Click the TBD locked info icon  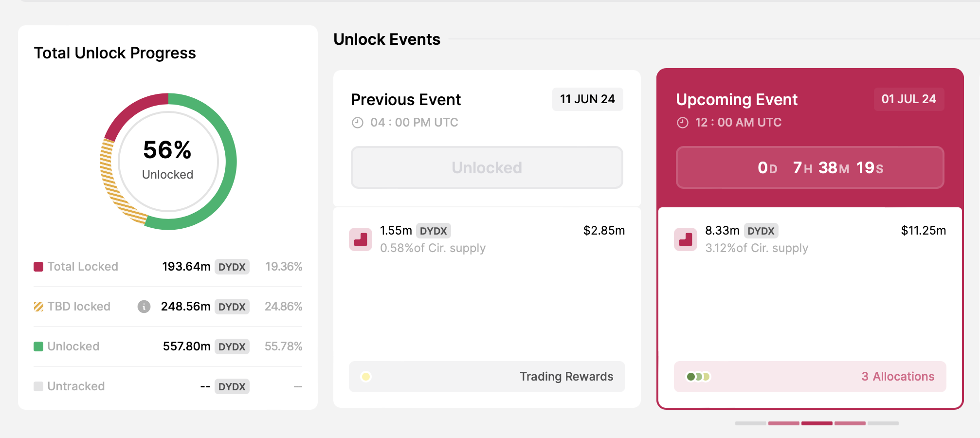click(144, 307)
